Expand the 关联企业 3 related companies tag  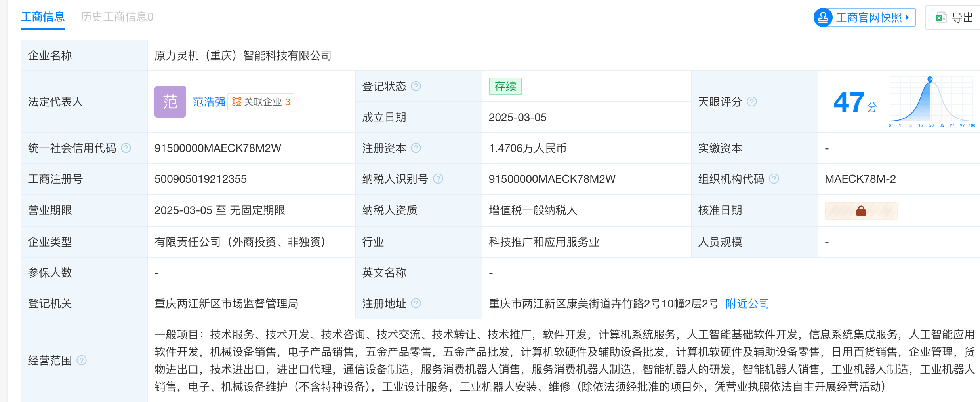(261, 102)
